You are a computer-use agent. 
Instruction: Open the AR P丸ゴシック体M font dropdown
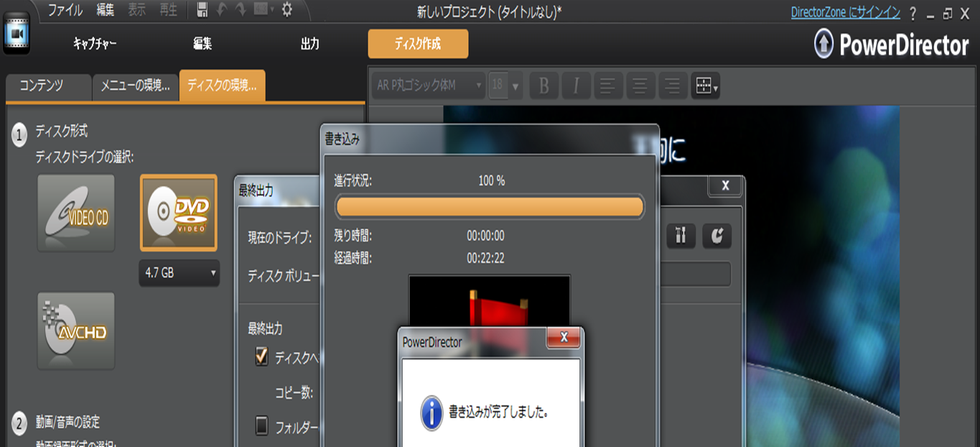coord(429,86)
